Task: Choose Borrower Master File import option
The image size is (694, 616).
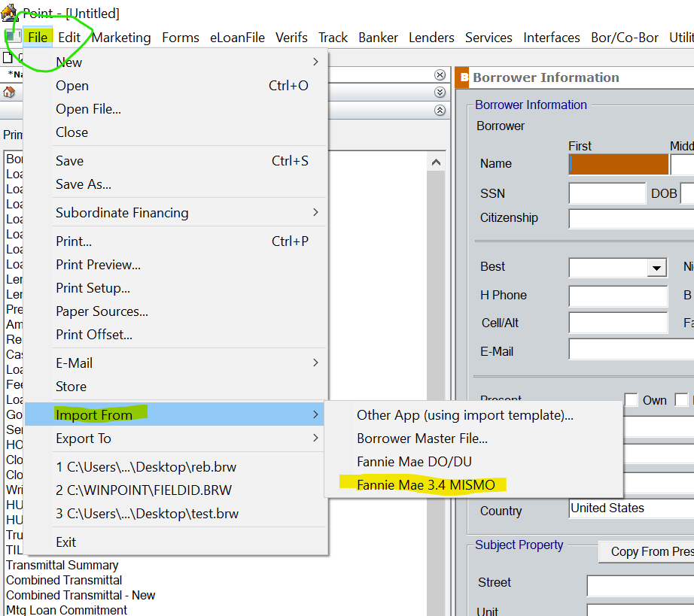Action: (x=422, y=438)
